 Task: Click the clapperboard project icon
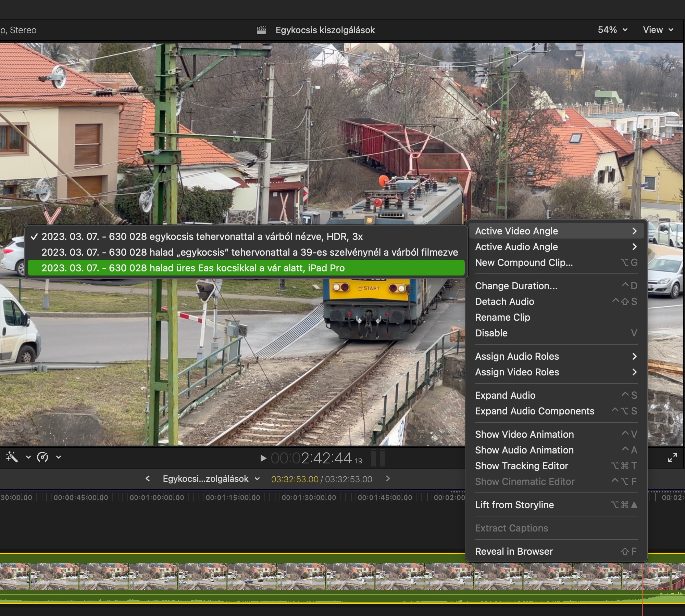point(261,30)
